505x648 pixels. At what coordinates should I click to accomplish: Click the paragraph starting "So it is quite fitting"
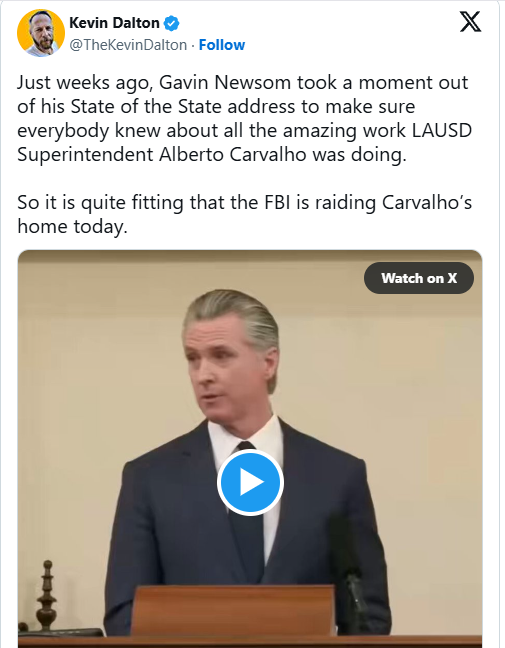[x=244, y=214]
